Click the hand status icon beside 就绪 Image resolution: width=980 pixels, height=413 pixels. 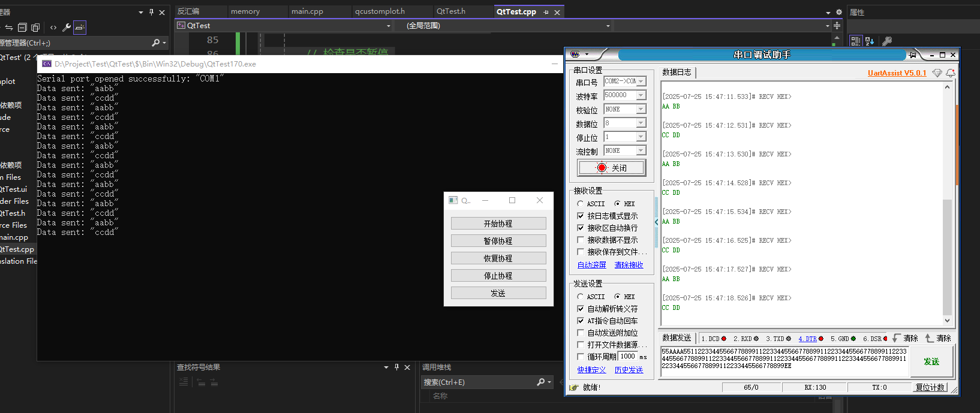pos(574,387)
